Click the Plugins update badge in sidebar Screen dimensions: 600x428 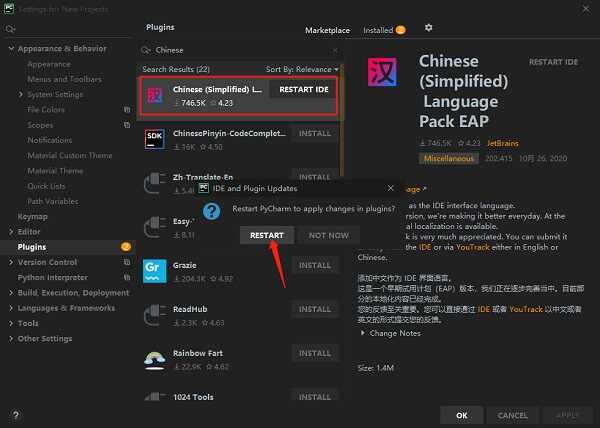[126, 247]
